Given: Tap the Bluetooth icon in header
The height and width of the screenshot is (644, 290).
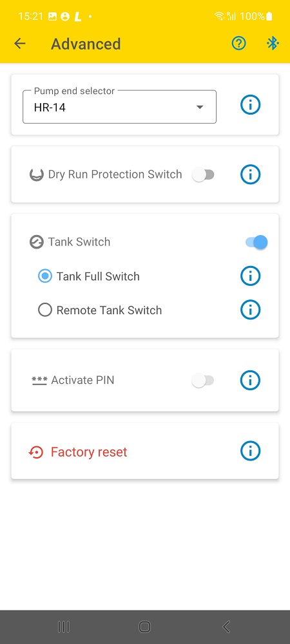Looking at the screenshot, I should click(x=273, y=43).
